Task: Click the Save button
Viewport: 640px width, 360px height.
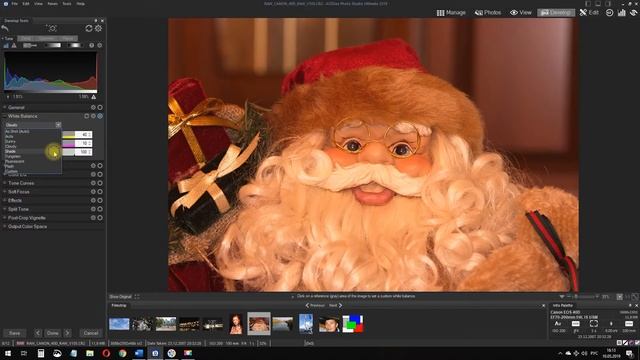Action: 15,333
